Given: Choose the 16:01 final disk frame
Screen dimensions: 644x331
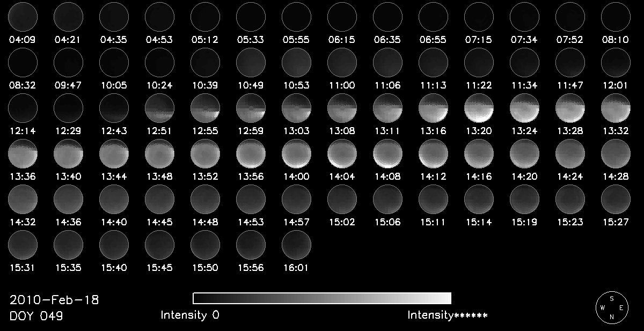Looking at the screenshot, I should pyautogui.click(x=296, y=245).
